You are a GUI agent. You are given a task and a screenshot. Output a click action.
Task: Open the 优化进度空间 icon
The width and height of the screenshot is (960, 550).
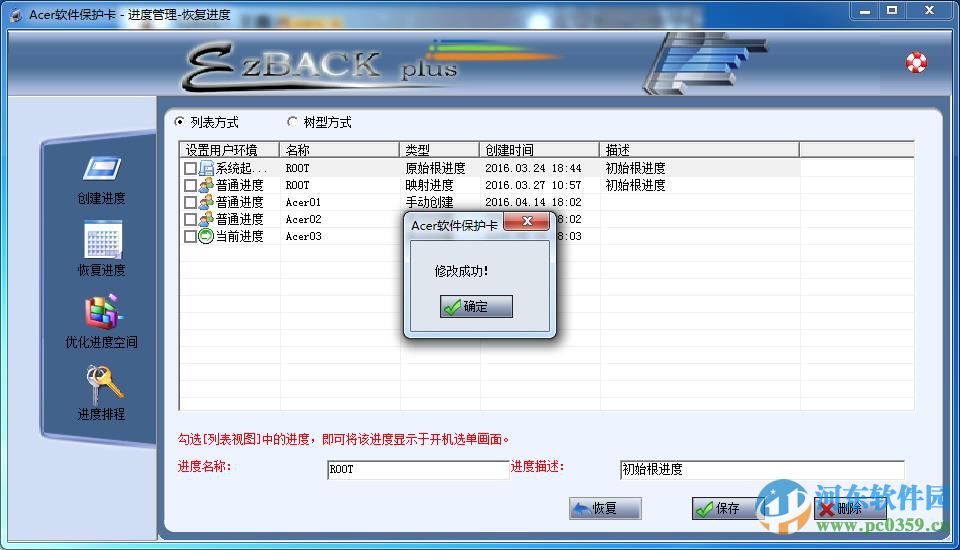point(103,312)
